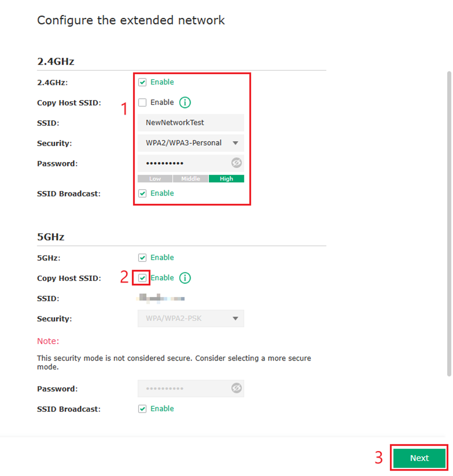Viewport: 453px width, 476px height.
Task: Open the 5GHz WPA/WPA2-PSK security dropdown
Action: tap(236, 318)
